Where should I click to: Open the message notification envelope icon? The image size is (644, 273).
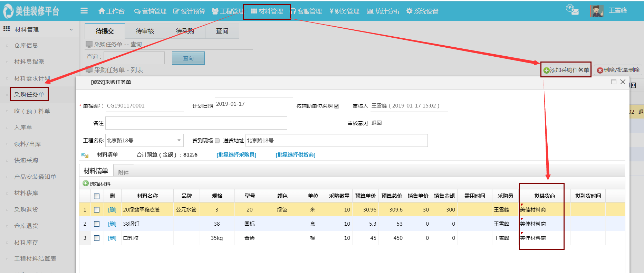(x=575, y=12)
